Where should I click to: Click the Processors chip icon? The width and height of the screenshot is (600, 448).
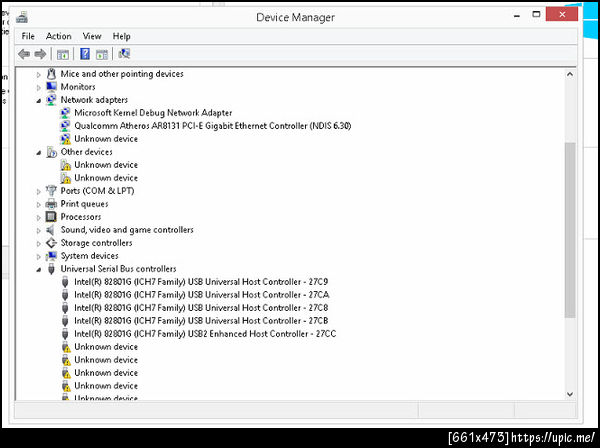tap(51, 217)
